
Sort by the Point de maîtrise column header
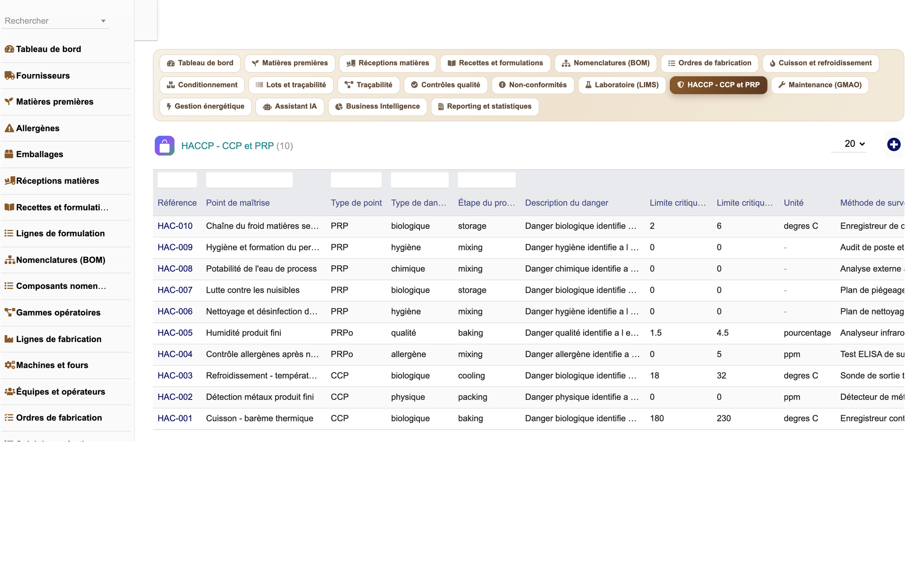pyautogui.click(x=238, y=203)
